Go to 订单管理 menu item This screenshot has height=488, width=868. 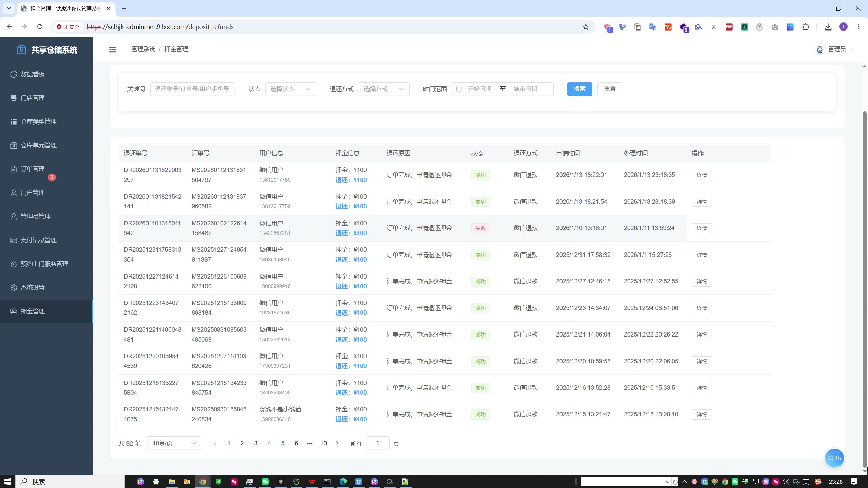33,169
